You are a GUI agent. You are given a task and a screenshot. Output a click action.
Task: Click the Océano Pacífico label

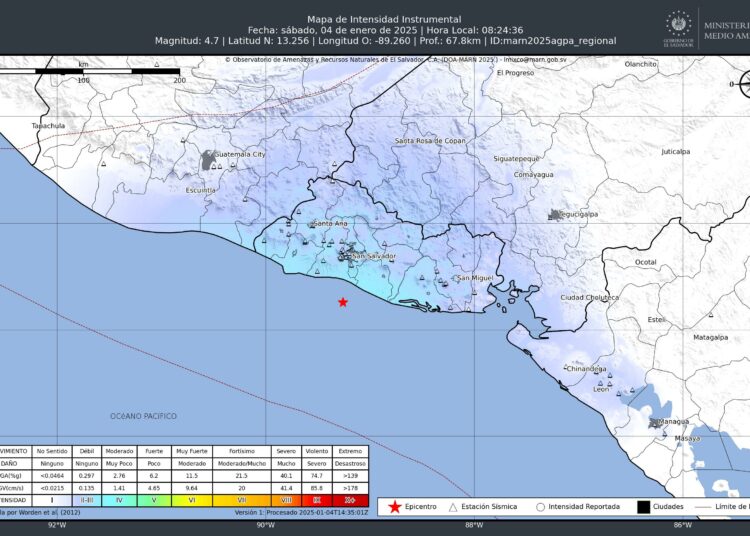coord(144,415)
